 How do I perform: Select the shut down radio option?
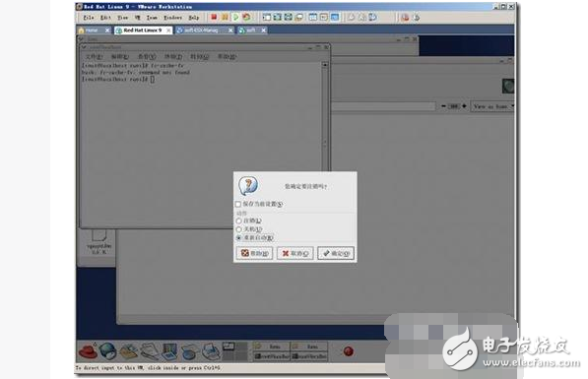pyautogui.click(x=239, y=229)
